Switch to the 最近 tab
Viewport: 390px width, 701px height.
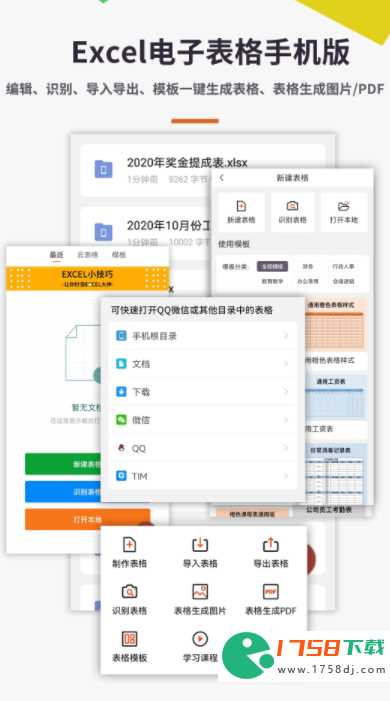[x=56, y=255]
